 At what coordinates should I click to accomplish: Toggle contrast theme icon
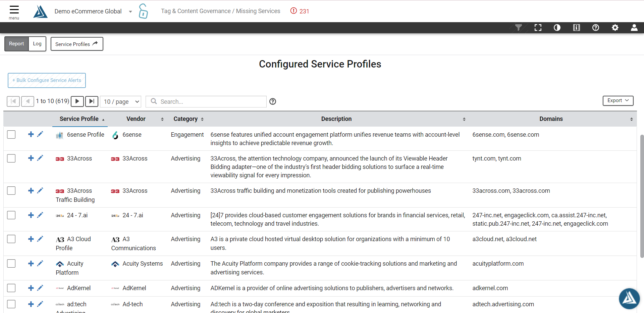point(557,28)
